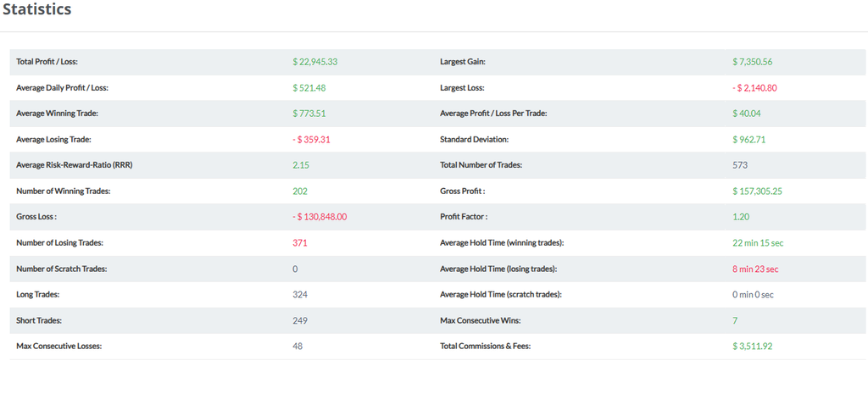Click the - $ 2,140.80 value
The image size is (868, 394).
point(754,88)
